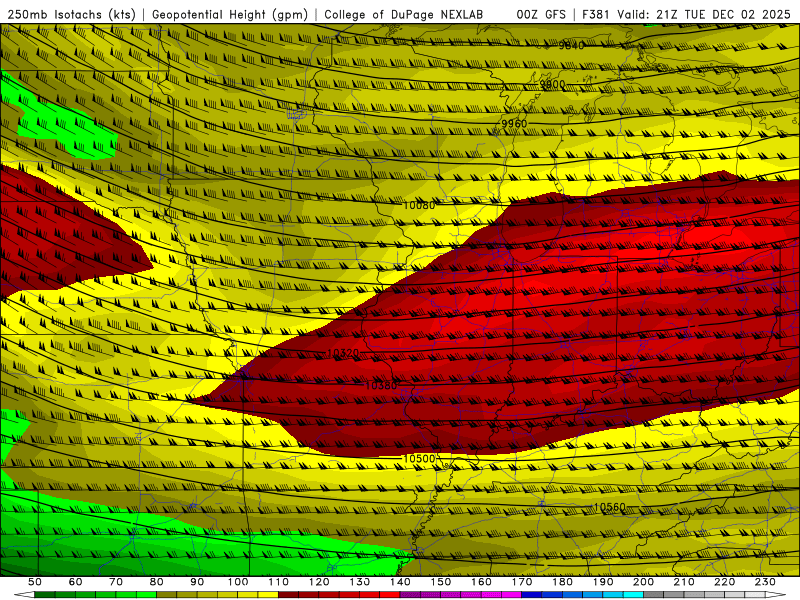Click the 230 knot color bar label
The width and height of the screenshot is (800, 600).
(766, 582)
